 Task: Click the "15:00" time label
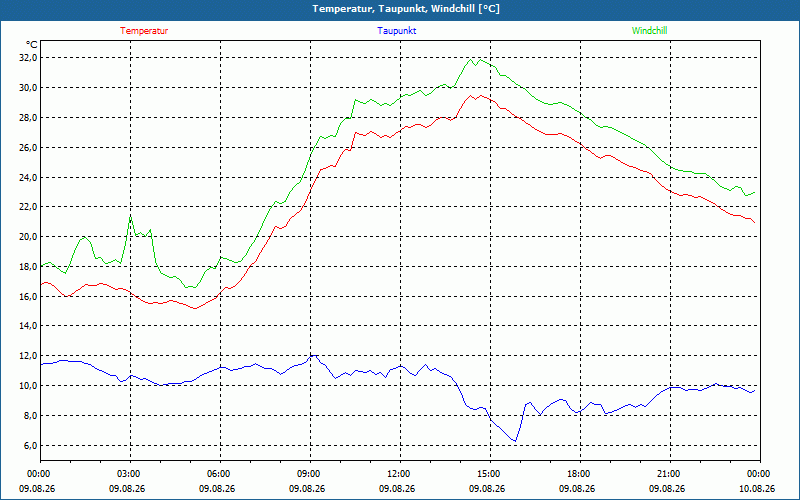490,473
